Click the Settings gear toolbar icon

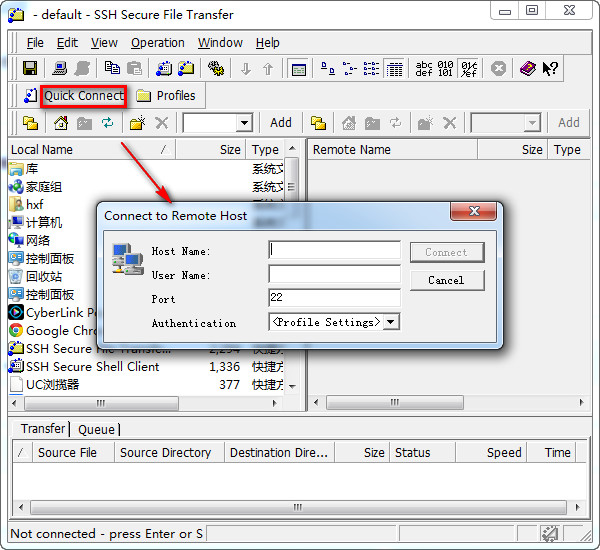click(x=216, y=69)
